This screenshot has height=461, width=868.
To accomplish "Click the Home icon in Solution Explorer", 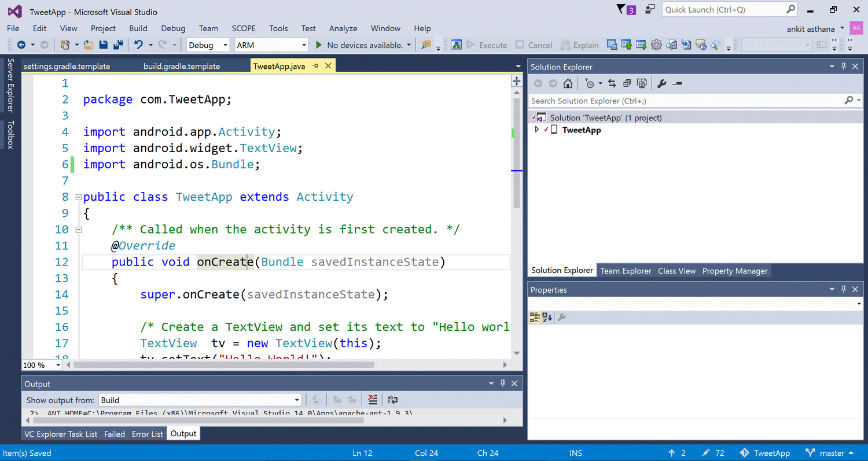I will [568, 84].
